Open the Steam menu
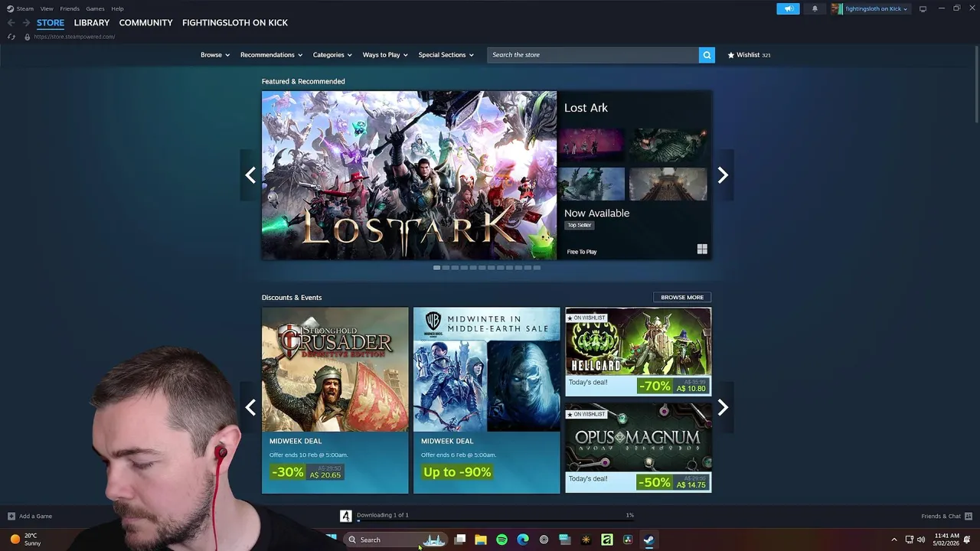This screenshot has width=980, height=551. click(x=25, y=8)
